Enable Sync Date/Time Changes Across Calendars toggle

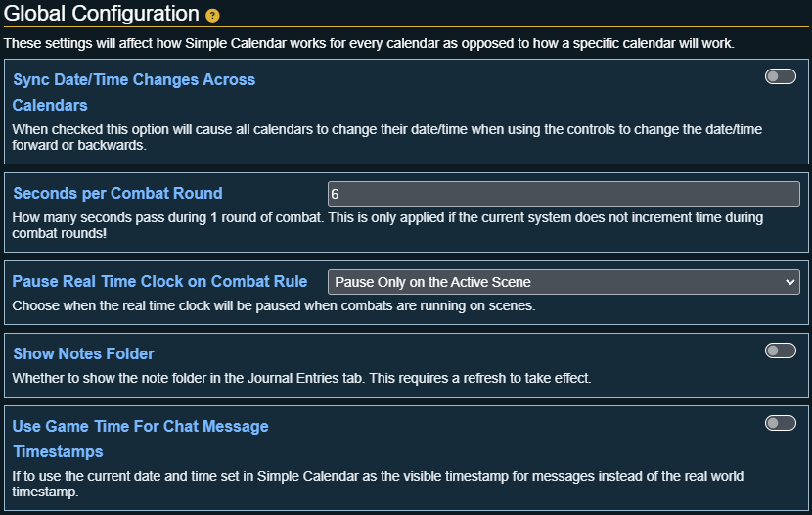[780, 77]
